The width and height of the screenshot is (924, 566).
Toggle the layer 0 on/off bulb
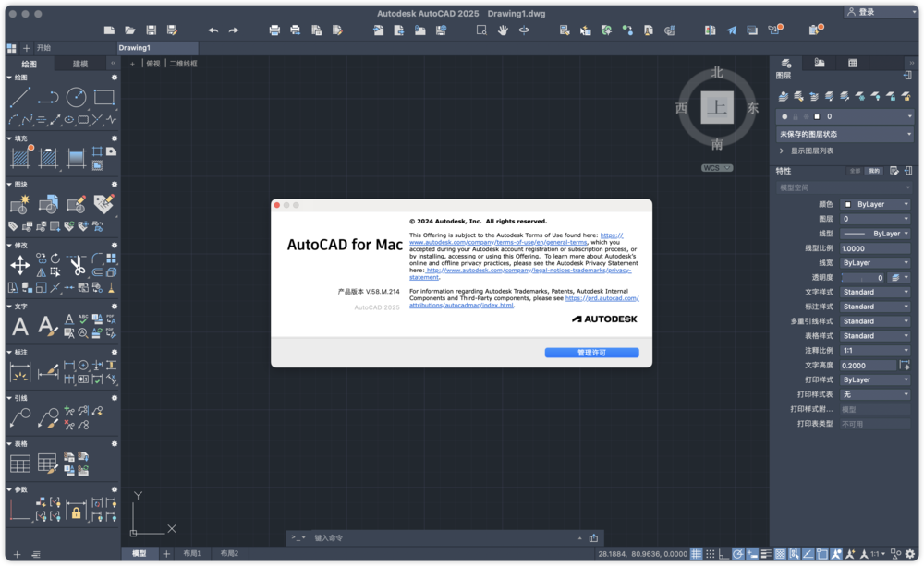click(x=784, y=116)
